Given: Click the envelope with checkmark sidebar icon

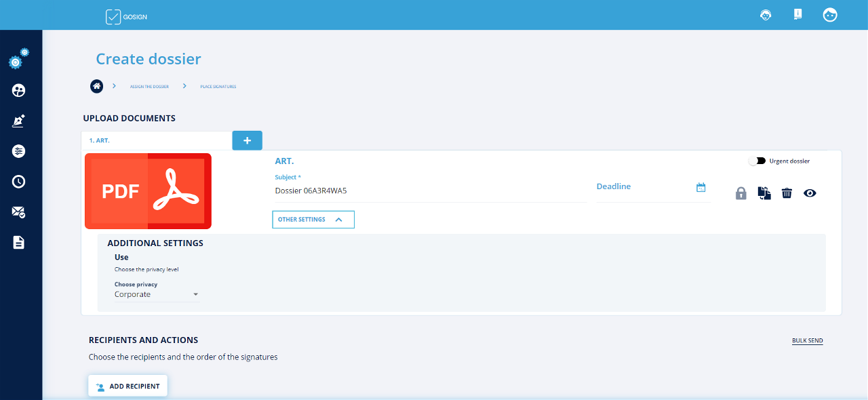Looking at the screenshot, I should click(x=18, y=212).
